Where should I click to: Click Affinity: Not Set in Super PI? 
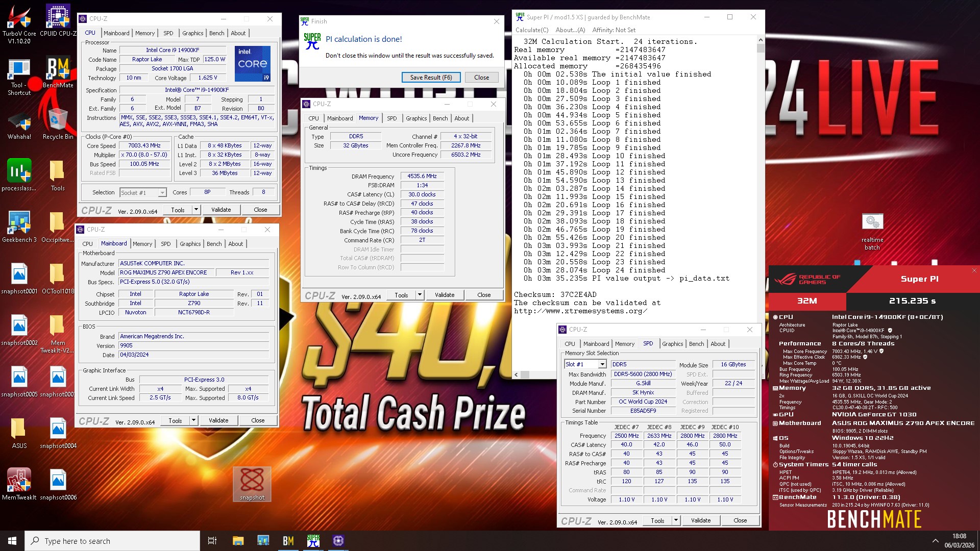coord(614,30)
